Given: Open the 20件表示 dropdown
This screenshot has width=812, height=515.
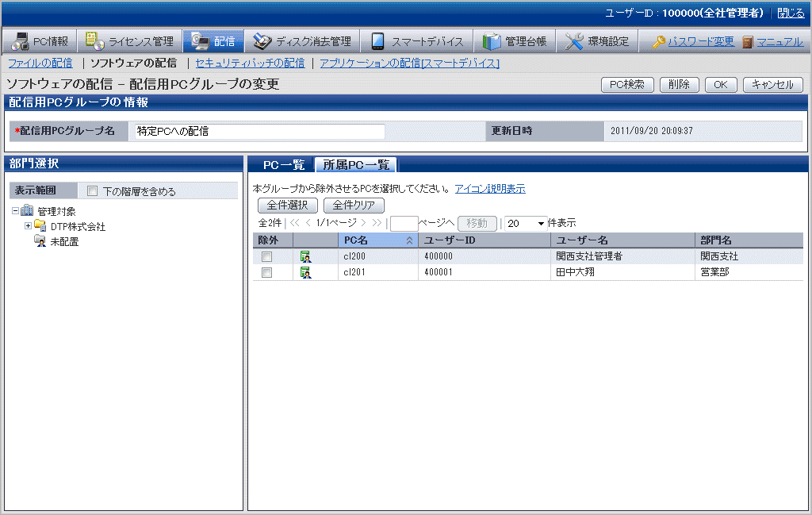Looking at the screenshot, I should tap(526, 223).
